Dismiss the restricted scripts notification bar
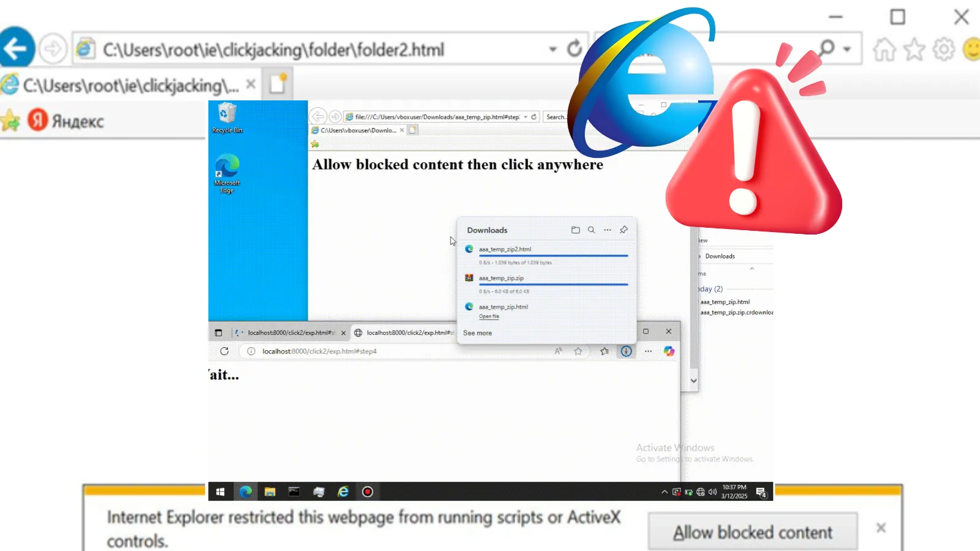This screenshot has width=980, height=551. (881, 528)
